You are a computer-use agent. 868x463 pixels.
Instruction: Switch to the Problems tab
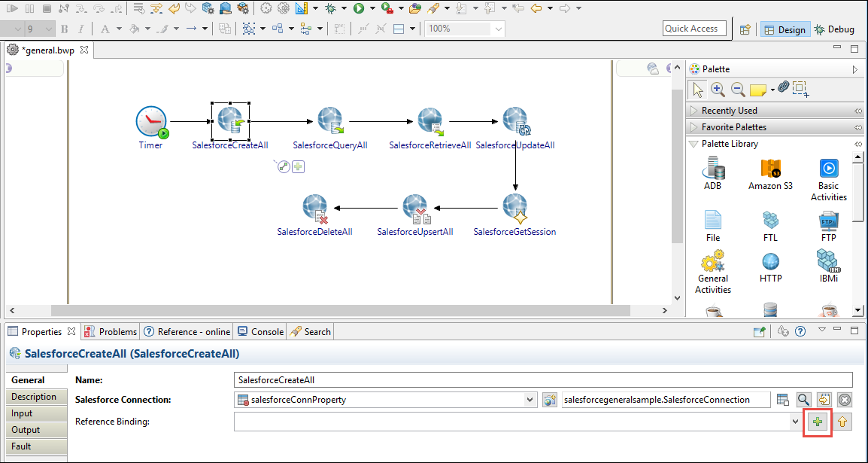tap(111, 332)
